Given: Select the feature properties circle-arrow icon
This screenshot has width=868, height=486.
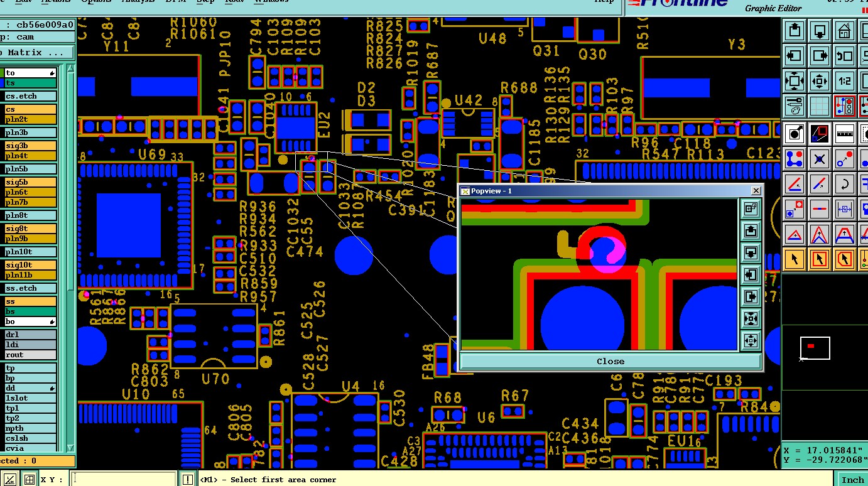Looking at the screenshot, I should (795, 133).
